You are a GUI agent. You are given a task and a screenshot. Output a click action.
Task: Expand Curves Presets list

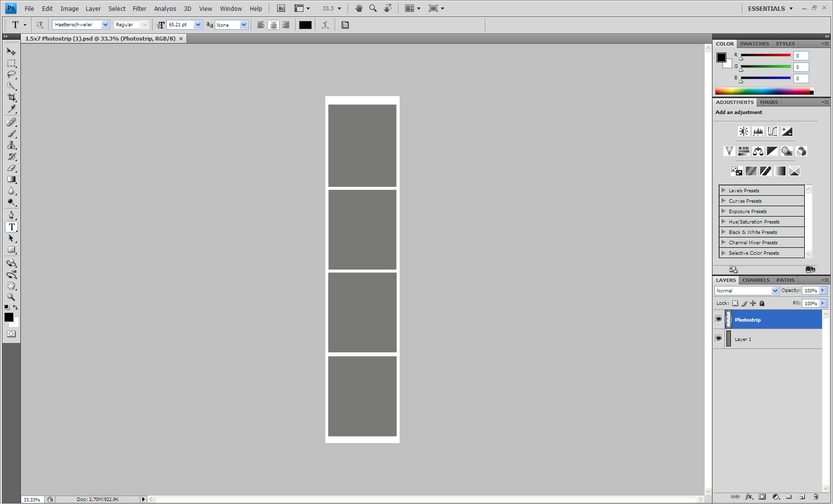click(723, 201)
